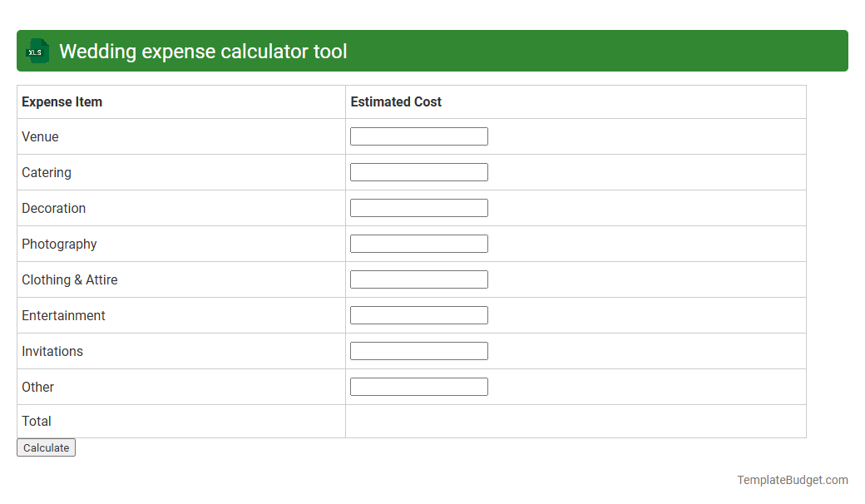Click the Entertainment row label
865x504 pixels.
click(x=63, y=315)
